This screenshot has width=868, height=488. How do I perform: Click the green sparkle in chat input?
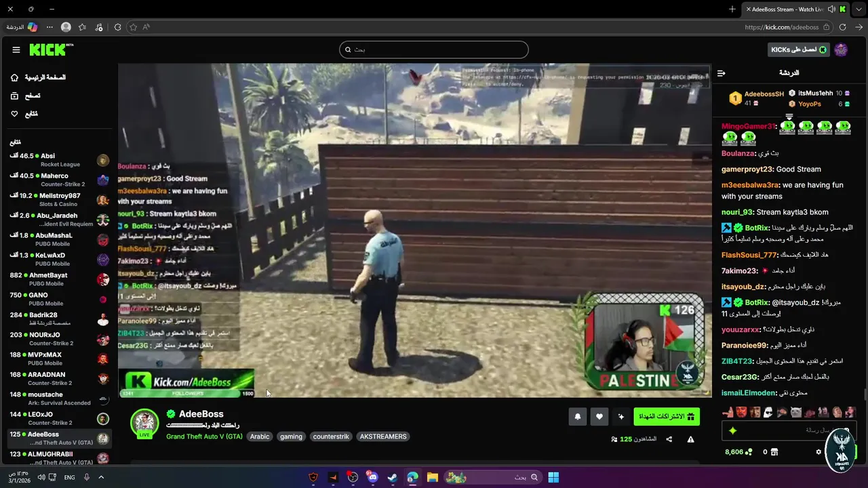[x=732, y=430]
